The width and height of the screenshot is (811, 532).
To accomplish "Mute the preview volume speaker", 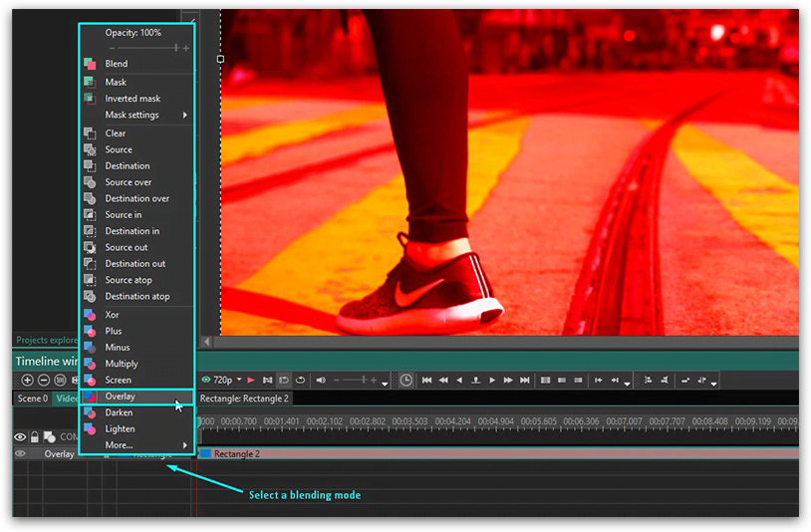I will [321, 381].
